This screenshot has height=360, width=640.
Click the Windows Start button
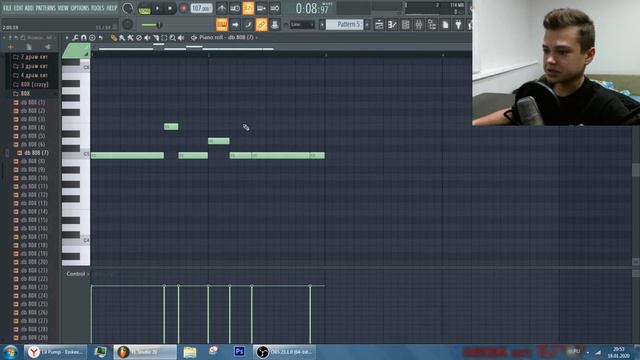(x=11, y=351)
